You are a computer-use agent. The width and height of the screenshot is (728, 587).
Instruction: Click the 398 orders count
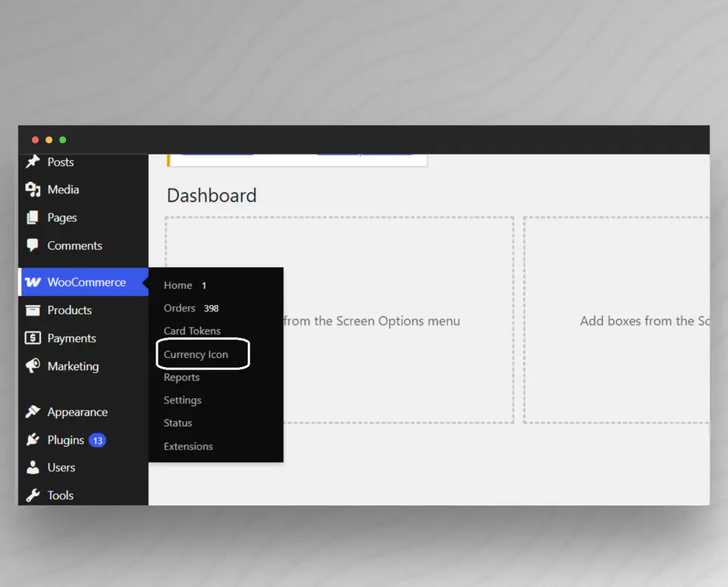coord(212,309)
